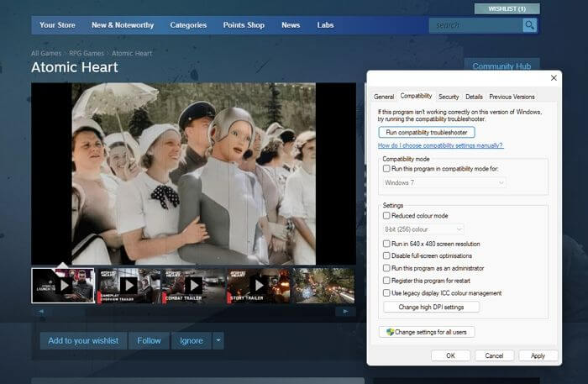Click the main trailer video player

193,174
